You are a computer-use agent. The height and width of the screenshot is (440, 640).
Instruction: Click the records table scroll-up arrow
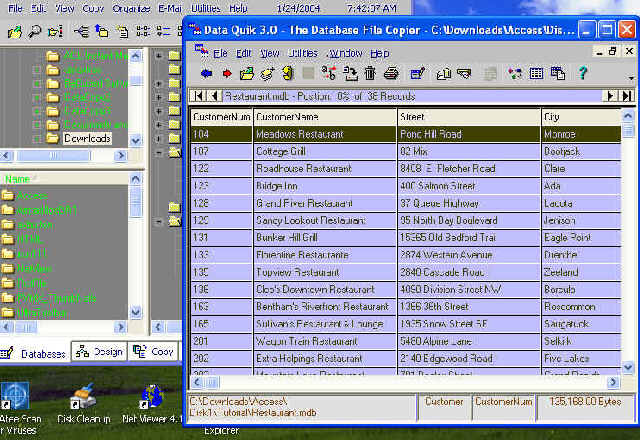[x=628, y=116]
